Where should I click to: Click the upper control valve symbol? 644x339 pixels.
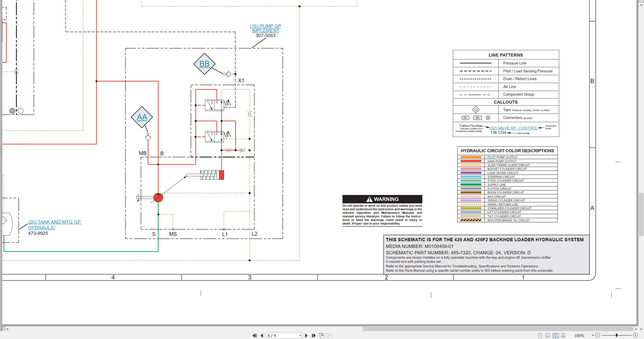click(214, 105)
